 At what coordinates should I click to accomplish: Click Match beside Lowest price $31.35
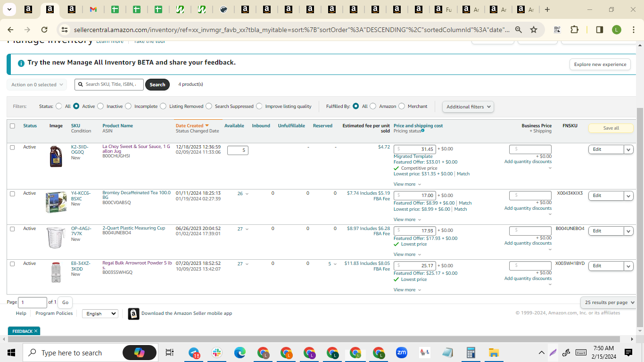click(x=463, y=174)
